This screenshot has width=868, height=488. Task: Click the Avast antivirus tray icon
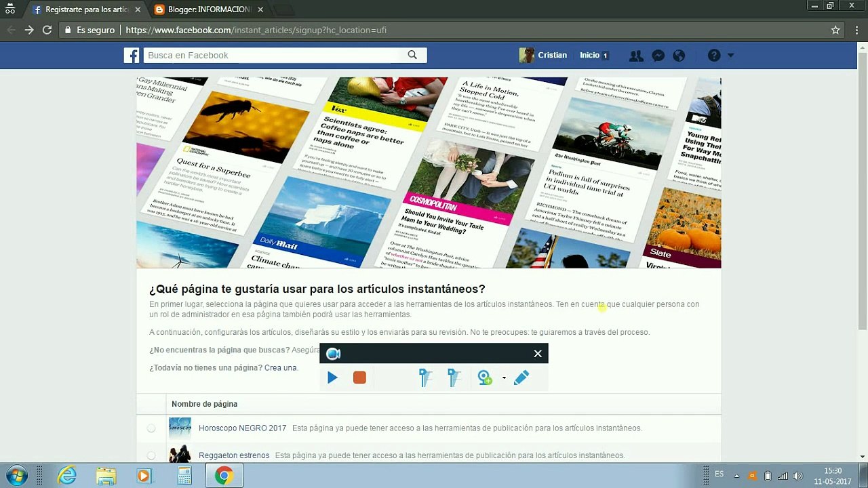pos(751,476)
